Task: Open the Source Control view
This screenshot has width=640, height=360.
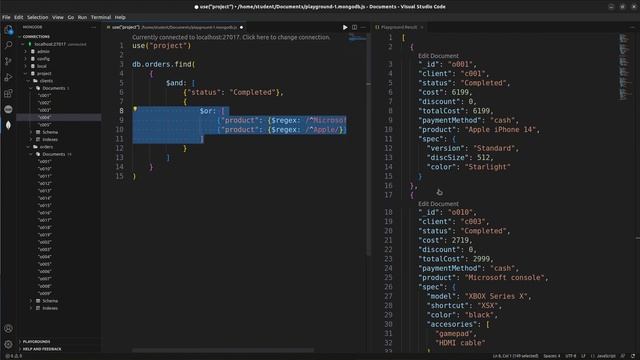Action: tap(8, 61)
